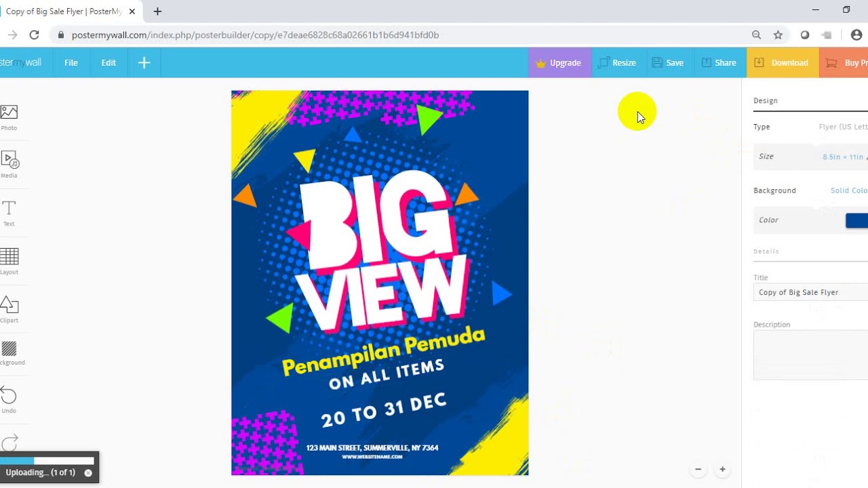Open the File menu
The image size is (868, 488).
pos(71,62)
